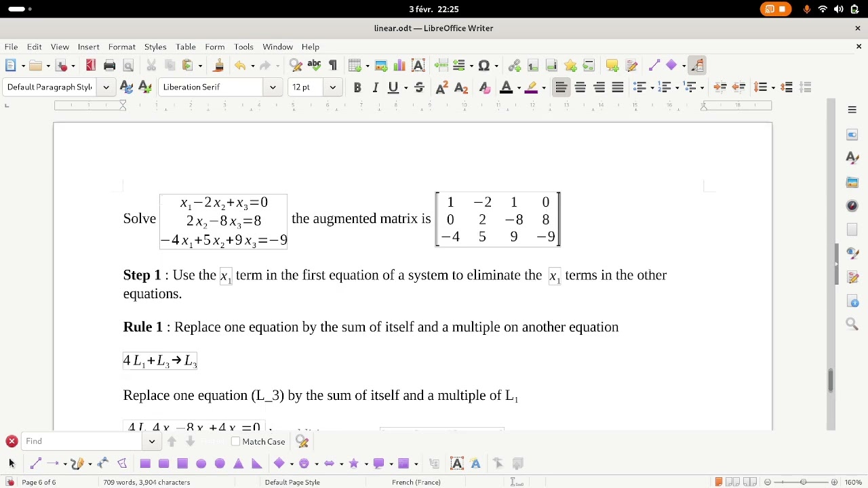Viewport: 868px width, 488px height.
Task: Open font size dropdown
Action: coord(332,87)
